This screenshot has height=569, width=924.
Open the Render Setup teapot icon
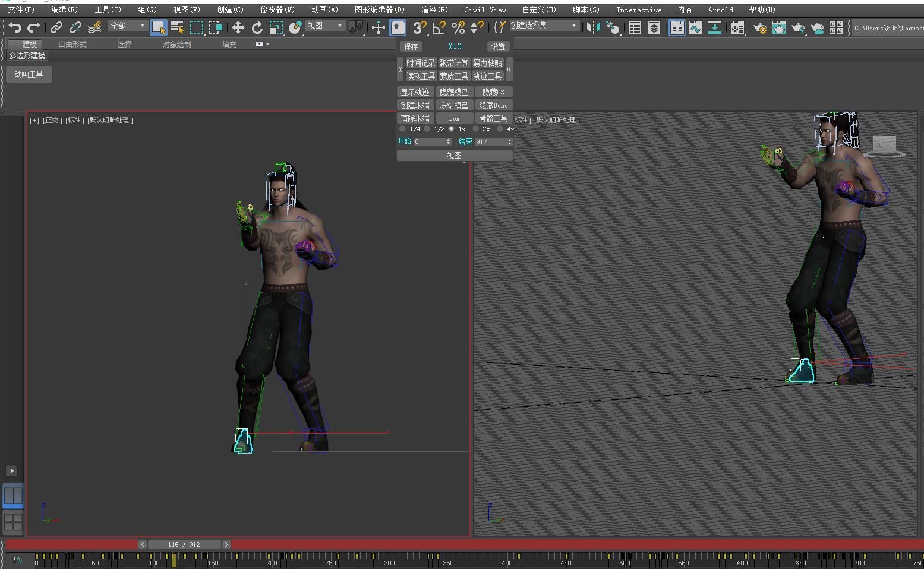760,27
